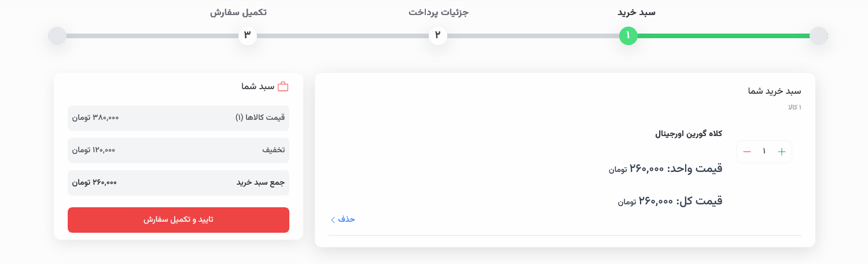Click the قیمت کالاها (۱) summary row
The width and height of the screenshot is (868, 264).
[x=178, y=118]
